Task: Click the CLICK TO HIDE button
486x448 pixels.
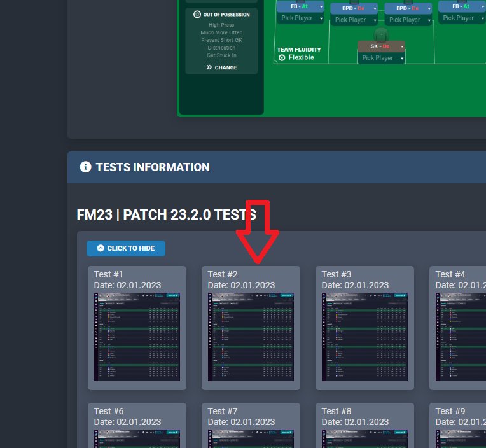Action: tap(126, 248)
